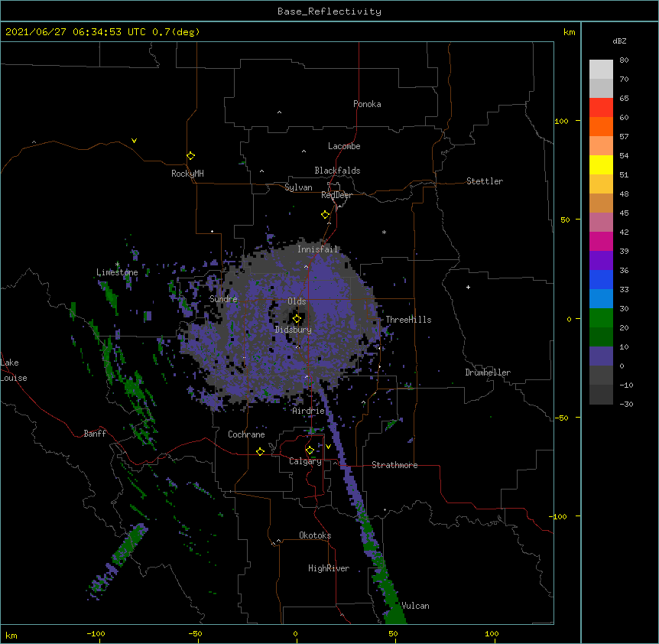This screenshot has height=644, width=659.
Task: Click the Lake Louise label
Action: pos(14,370)
